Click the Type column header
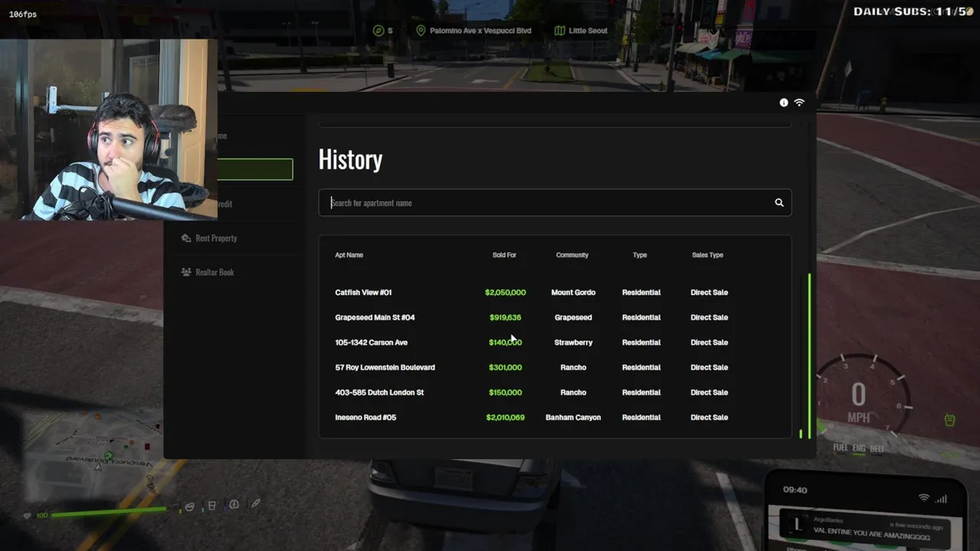This screenshot has width=980, height=551. click(640, 255)
